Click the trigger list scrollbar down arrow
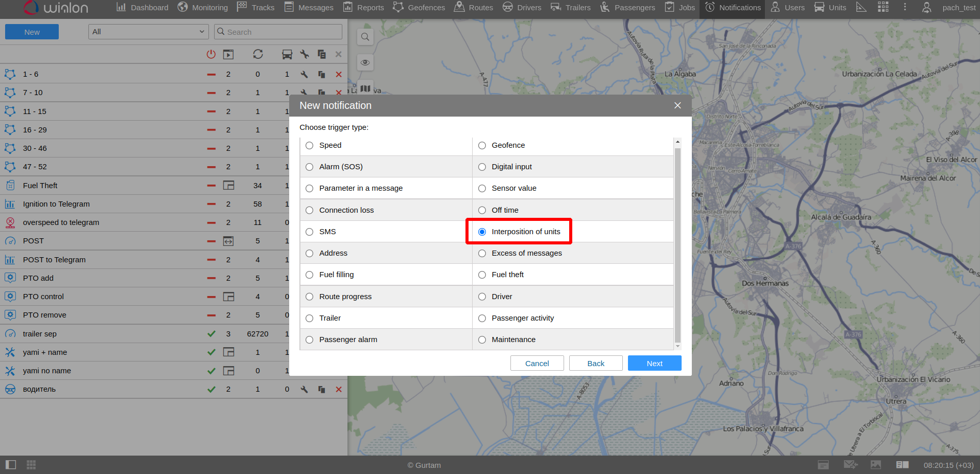 pos(678,347)
